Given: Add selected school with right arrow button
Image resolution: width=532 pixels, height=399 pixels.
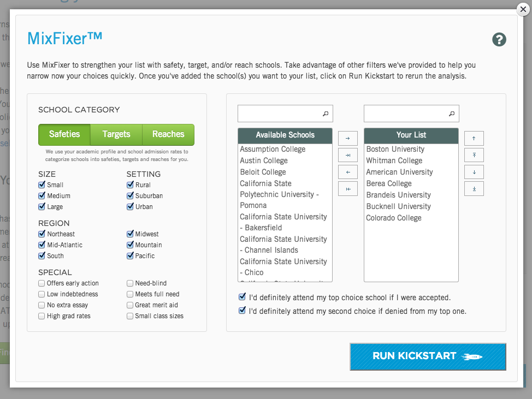Looking at the screenshot, I should point(348,138).
